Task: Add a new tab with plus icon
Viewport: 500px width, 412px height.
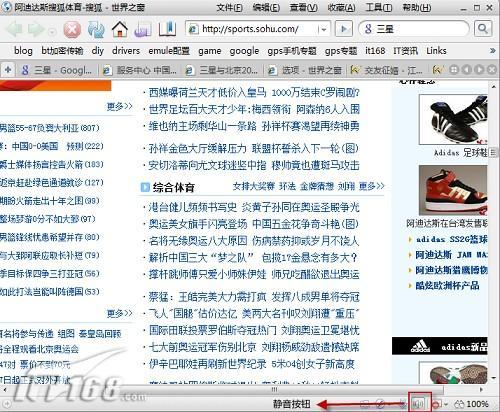Action: pos(8,70)
